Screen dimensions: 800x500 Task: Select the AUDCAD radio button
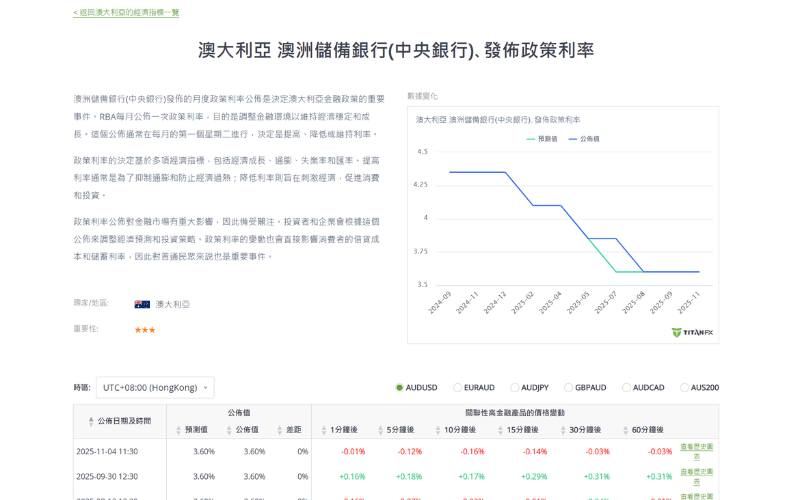(626, 388)
